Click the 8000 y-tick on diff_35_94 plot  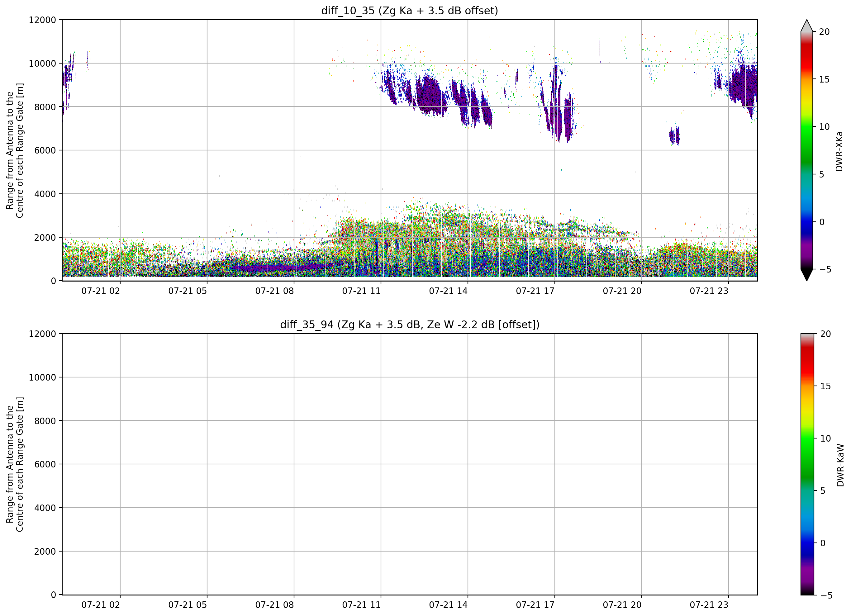(x=45, y=421)
